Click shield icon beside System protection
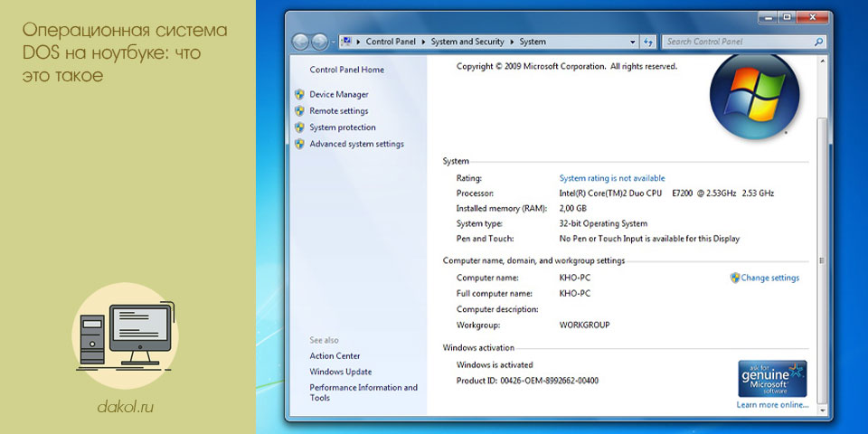 click(x=299, y=127)
